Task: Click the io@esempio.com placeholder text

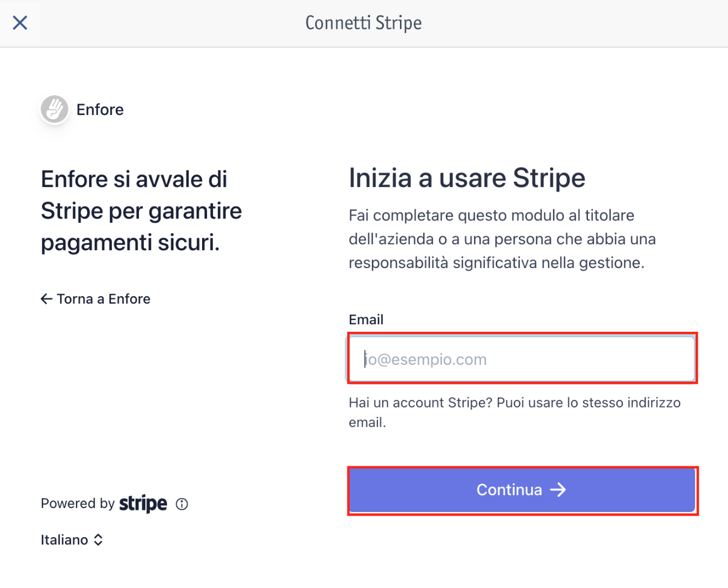Action: pyautogui.click(x=426, y=359)
